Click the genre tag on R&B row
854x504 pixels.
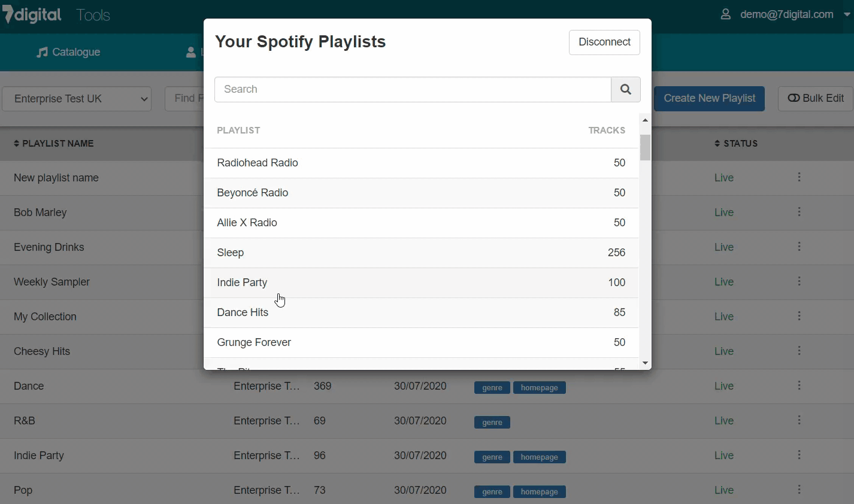click(x=492, y=423)
